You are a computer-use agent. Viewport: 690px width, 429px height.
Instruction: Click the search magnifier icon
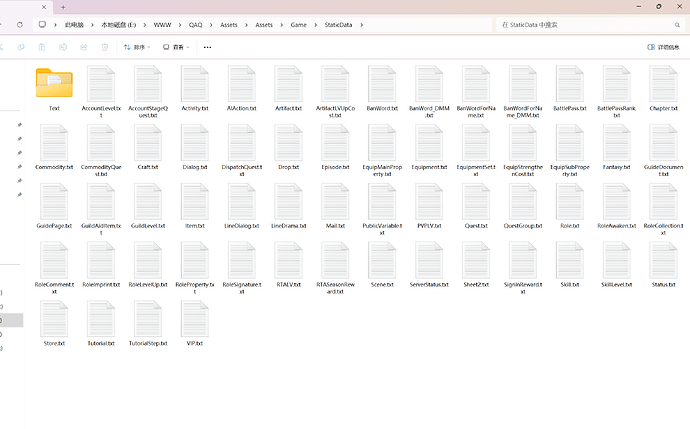677,25
